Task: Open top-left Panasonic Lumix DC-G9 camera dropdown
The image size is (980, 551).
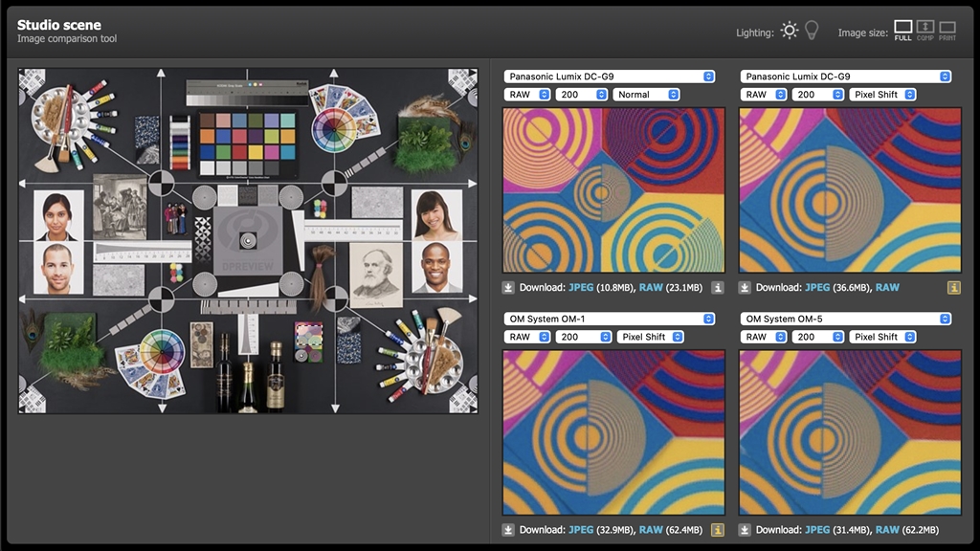Action: tap(610, 77)
